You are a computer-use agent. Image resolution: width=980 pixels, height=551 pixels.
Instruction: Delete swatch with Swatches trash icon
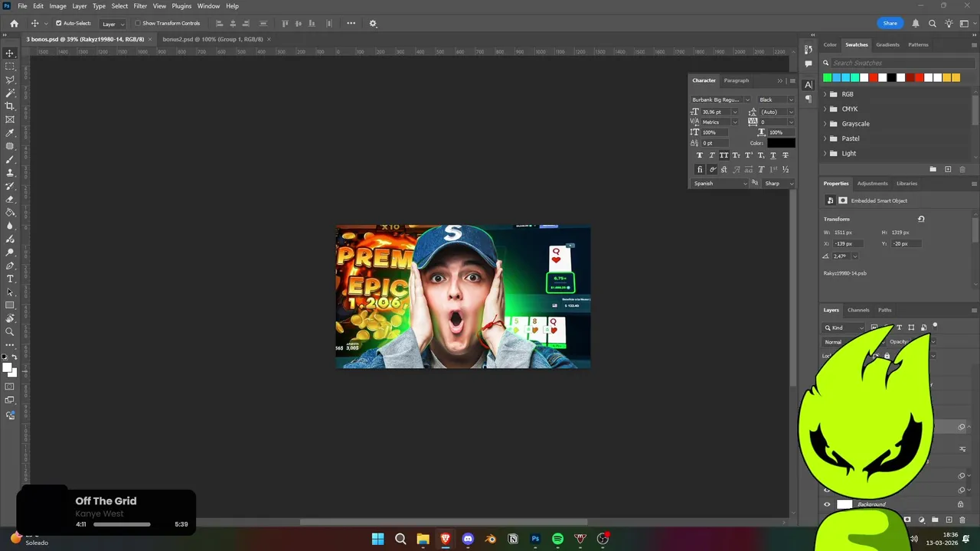[962, 169]
